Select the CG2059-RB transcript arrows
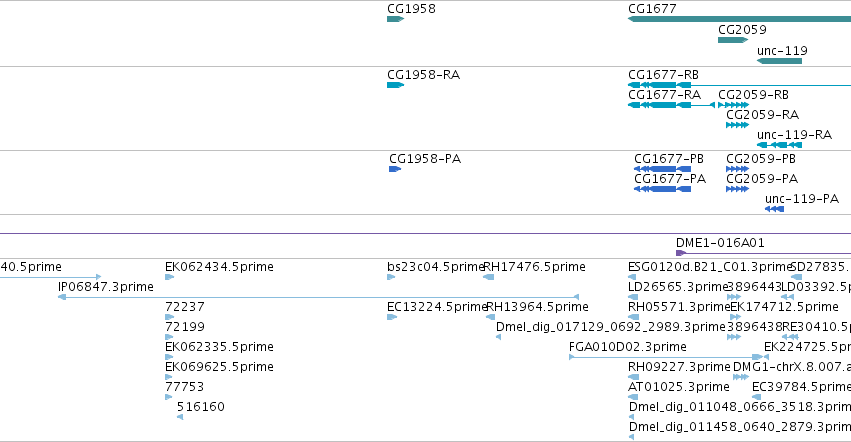This screenshot has height=442, width=851. (x=733, y=105)
